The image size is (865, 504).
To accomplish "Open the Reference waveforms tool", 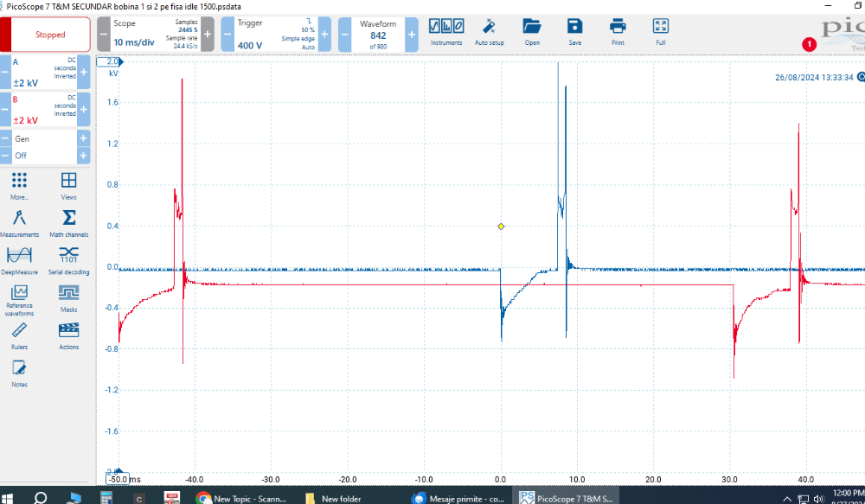I will pyautogui.click(x=19, y=299).
